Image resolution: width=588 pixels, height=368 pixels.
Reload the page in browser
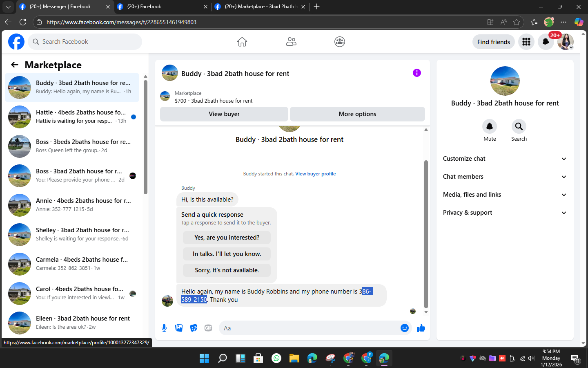[x=23, y=22]
